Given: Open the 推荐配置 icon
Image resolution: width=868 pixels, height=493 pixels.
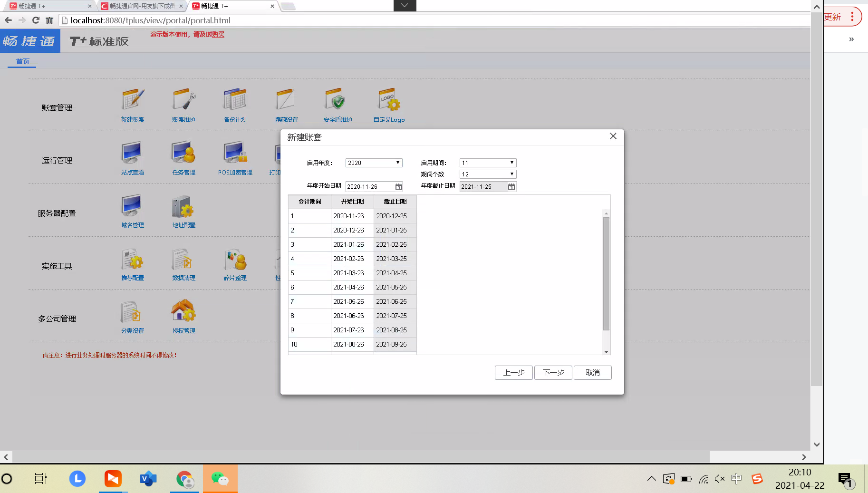Looking at the screenshot, I should click(133, 259).
